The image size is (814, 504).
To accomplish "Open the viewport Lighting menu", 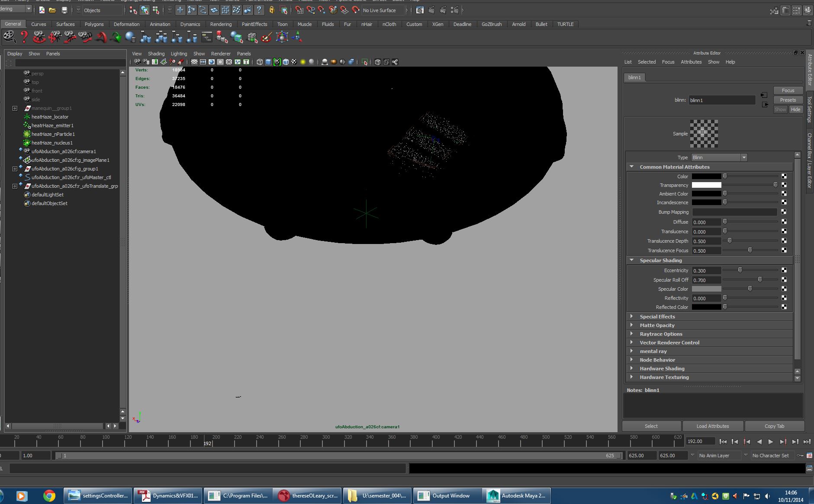I will (179, 54).
